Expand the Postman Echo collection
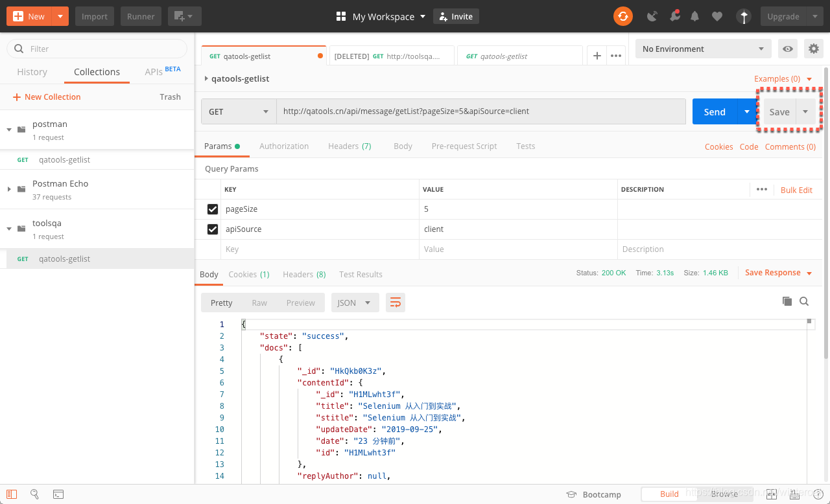The image size is (830, 504). pyautogui.click(x=9, y=189)
